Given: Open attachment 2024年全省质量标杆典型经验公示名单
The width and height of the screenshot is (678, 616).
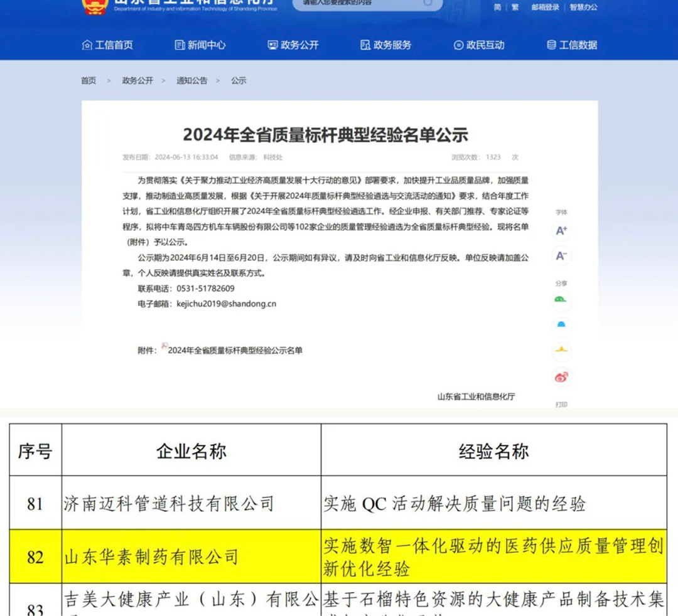Looking at the screenshot, I should (x=235, y=351).
